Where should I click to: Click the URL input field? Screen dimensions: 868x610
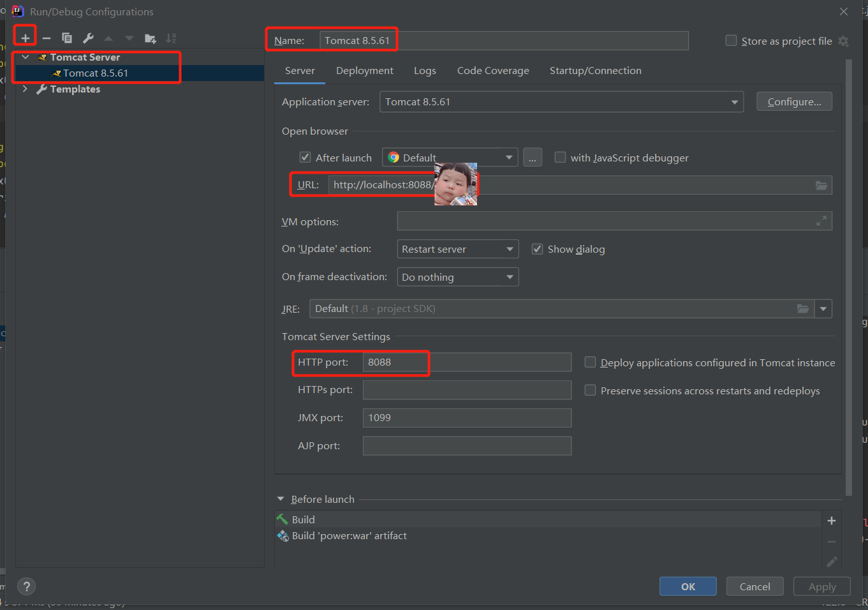click(580, 185)
